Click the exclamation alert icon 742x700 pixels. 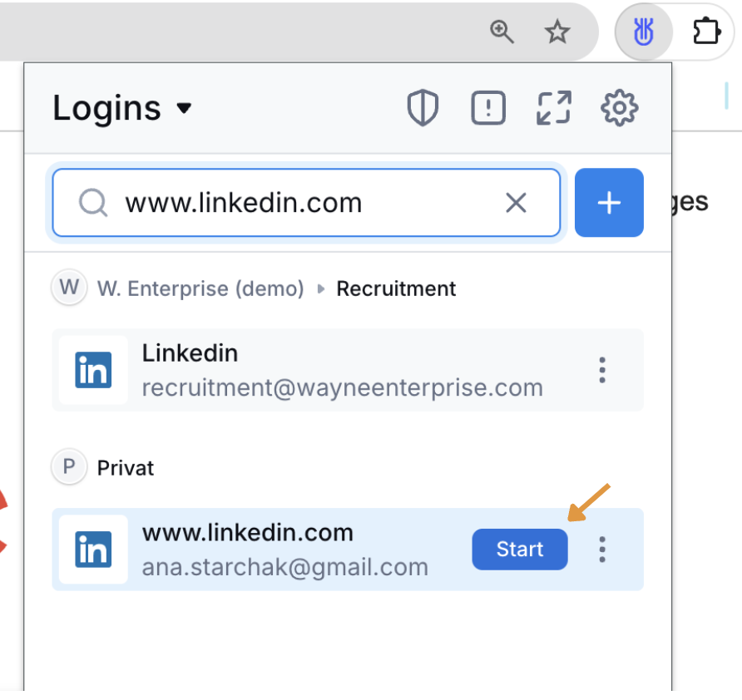click(x=488, y=108)
